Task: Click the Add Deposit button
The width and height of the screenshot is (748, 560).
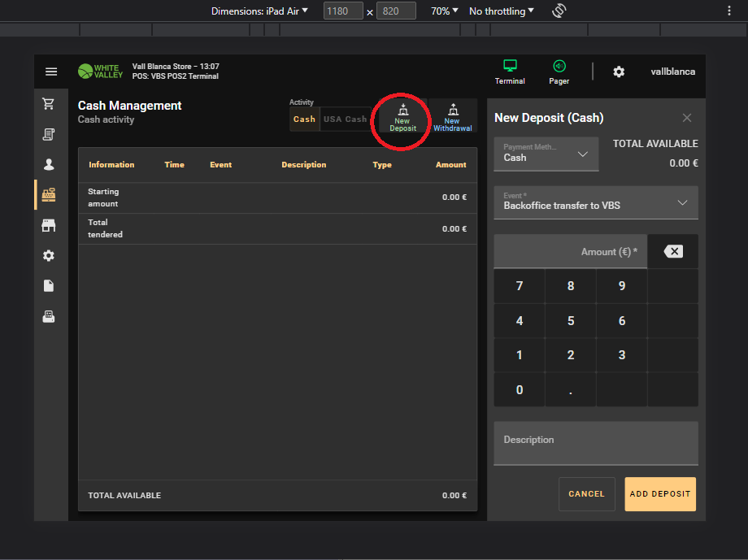Action: coord(659,493)
